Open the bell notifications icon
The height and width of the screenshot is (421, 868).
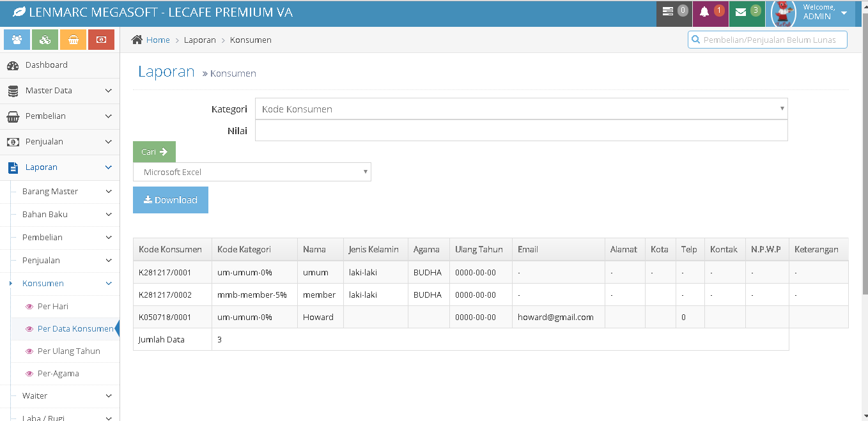tap(710, 12)
